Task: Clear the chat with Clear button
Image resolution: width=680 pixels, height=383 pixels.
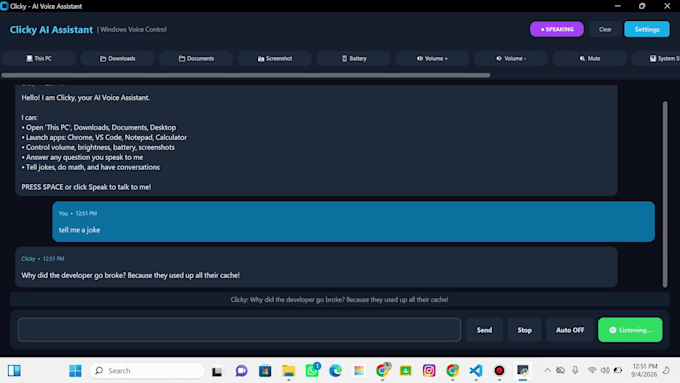Action: [605, 29]
